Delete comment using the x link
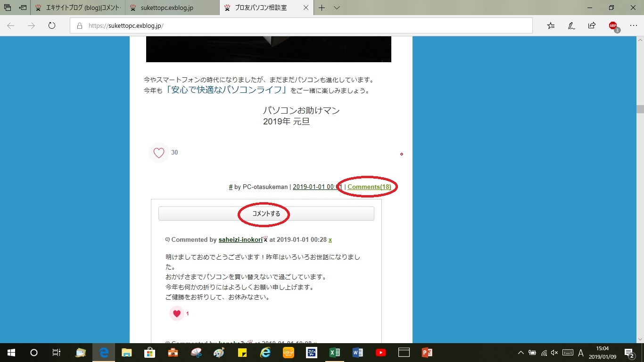 (330, 240)
